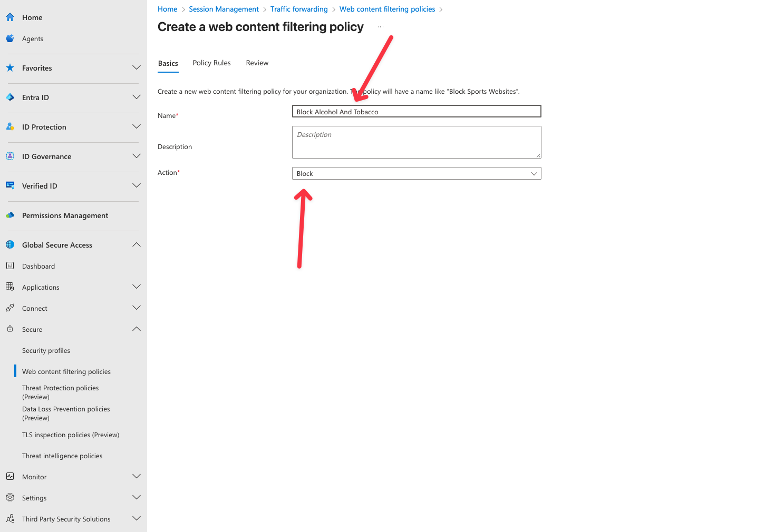Screen dimensions: 765x532
Task: Click the Agents icon in sidebar
Action: [x=10, y=38]
